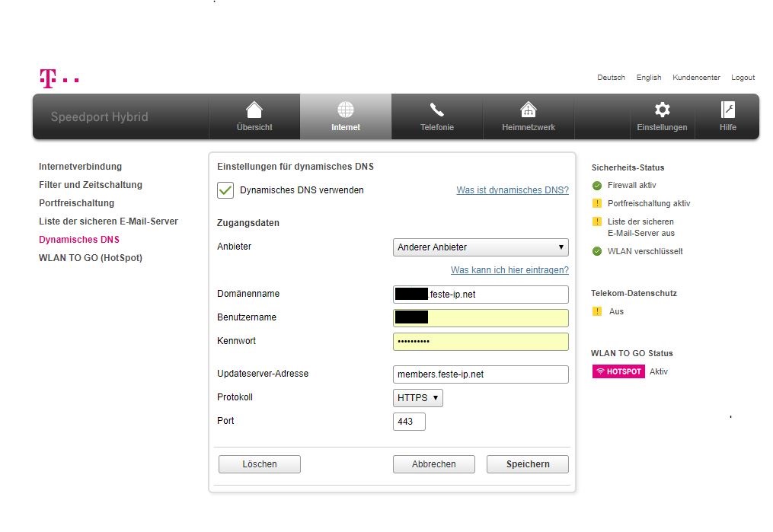Open the Hilfe book icon
The image size is (773, 532).
727,110
